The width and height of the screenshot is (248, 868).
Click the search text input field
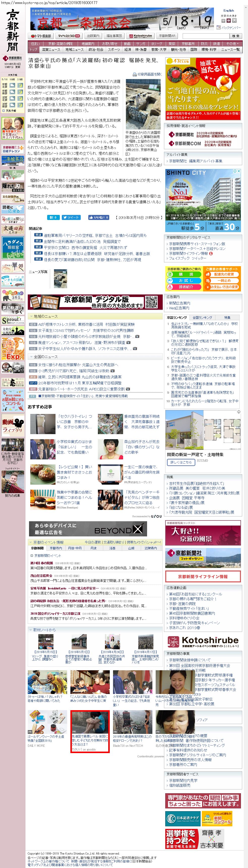206,36
